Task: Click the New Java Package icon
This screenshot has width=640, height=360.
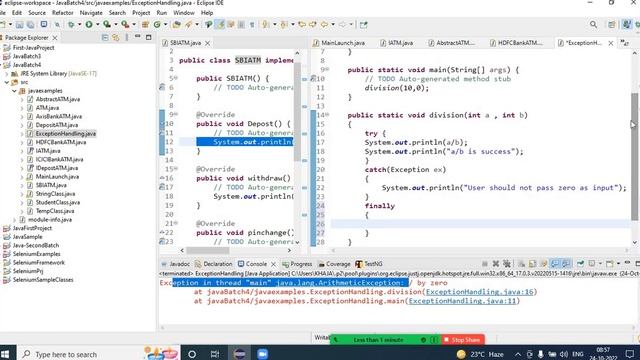Action: point(145,24)
